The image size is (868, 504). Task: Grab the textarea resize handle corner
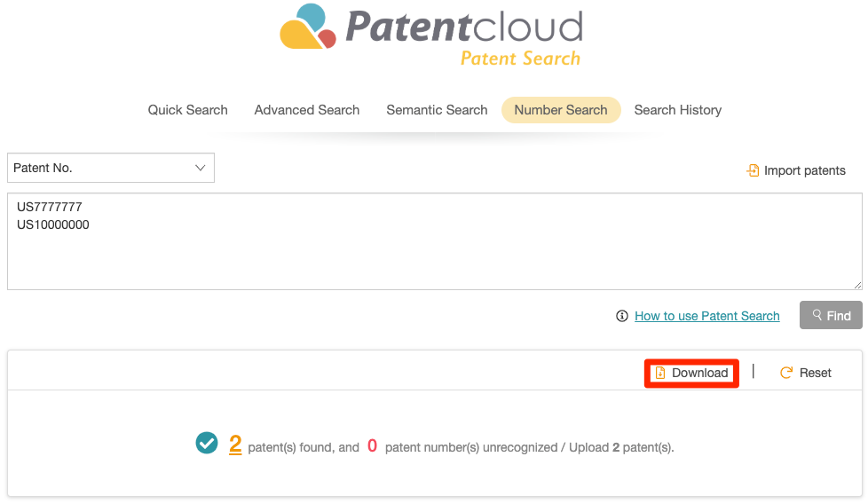(x=857, y=285)
